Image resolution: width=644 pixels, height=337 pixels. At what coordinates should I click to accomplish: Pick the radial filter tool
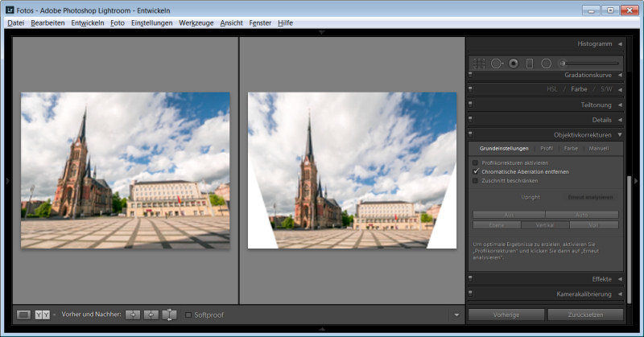tap(546, 63)
